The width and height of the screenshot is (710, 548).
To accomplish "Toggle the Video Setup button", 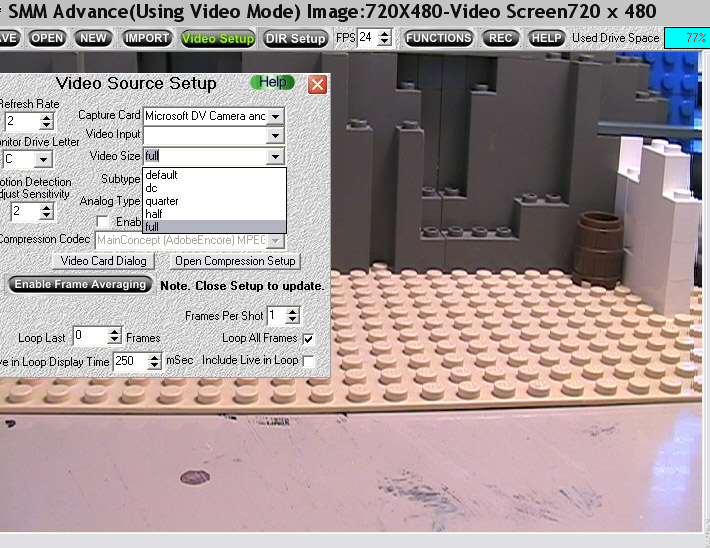I will coord(218,39).
